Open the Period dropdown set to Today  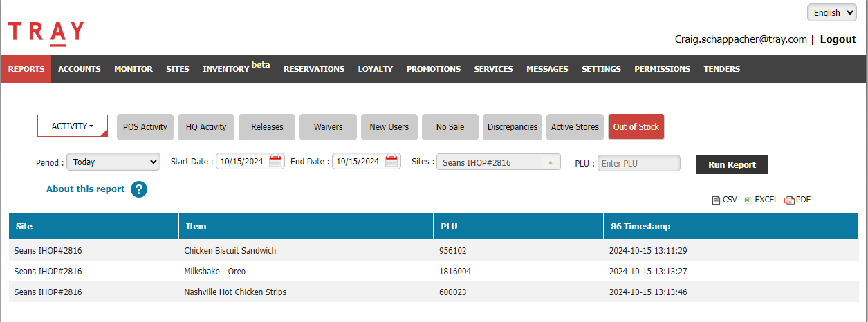click(113, 162)
